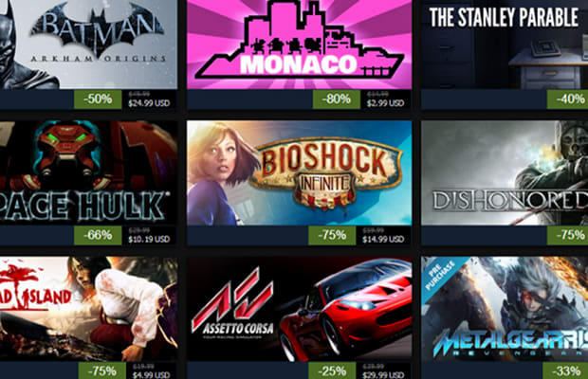Click the -25% badge under Assetto Corsa

pyautogui.click(x=332, y=370)
